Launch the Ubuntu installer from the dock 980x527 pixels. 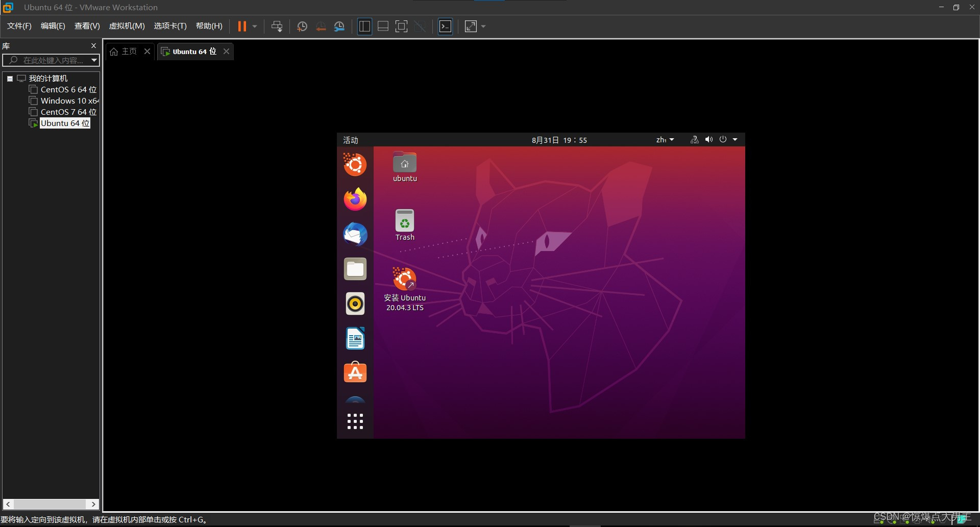355,165
